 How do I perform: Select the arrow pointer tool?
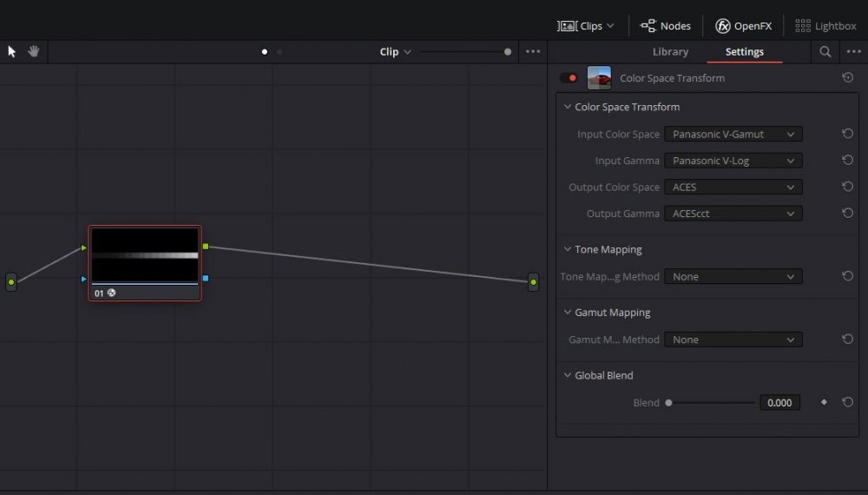click(x=12, y=51)
